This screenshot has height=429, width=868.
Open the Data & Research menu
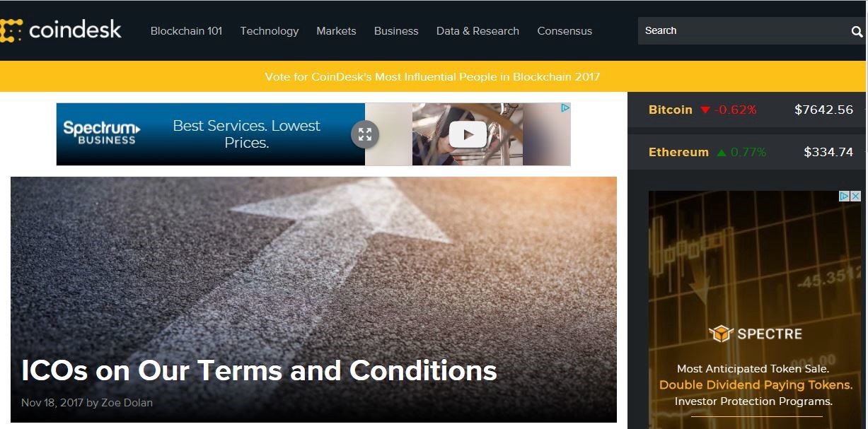click(x=478, y=31)
